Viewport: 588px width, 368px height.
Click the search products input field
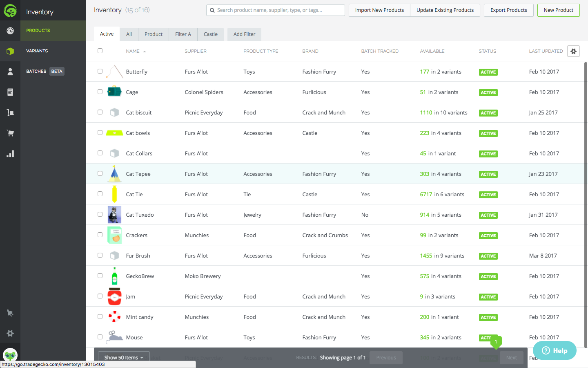pyautogui.click(x=275, y=10)
